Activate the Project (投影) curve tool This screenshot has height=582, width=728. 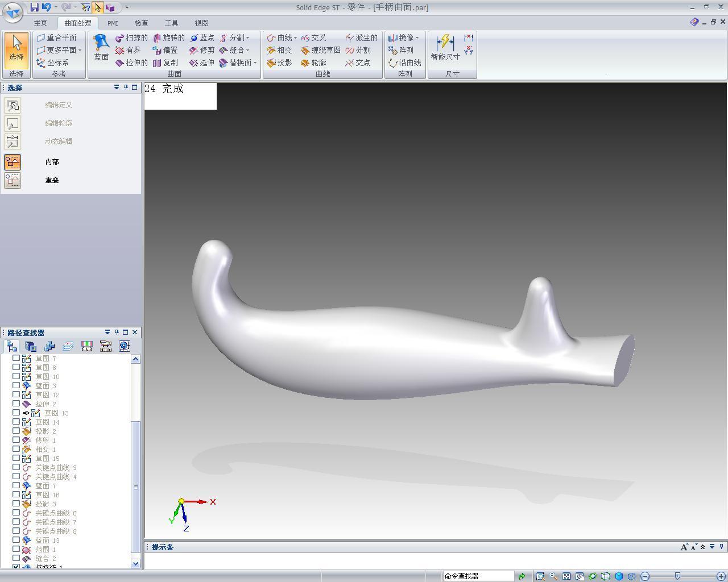(279, 63)
